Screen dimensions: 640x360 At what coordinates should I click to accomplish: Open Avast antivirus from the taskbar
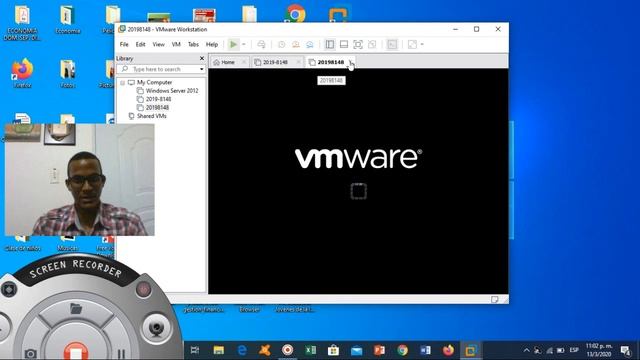pos(264,350)
